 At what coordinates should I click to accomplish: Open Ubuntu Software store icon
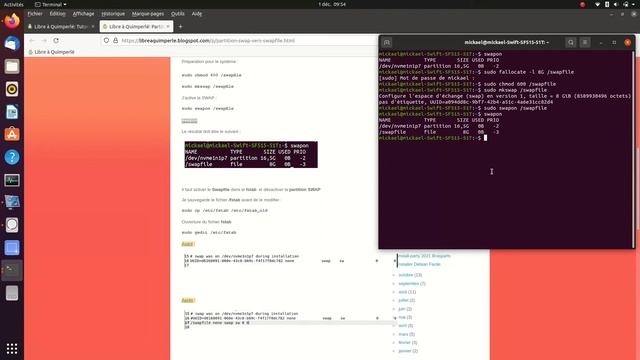click(12, 134)
